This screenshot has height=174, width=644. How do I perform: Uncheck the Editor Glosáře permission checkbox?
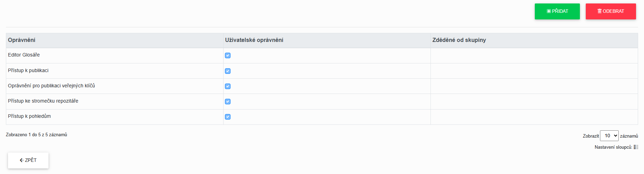click(x=228, y=55)
